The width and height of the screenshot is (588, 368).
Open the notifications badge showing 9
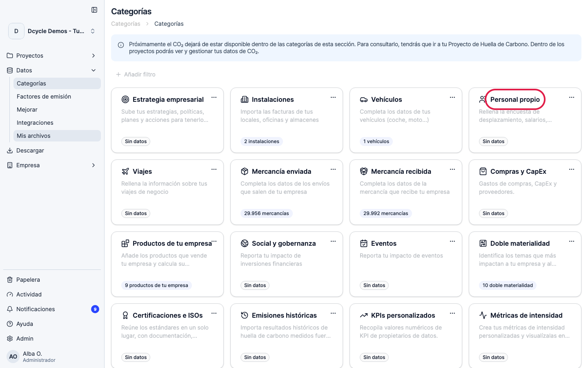click(x=95, y=309)
